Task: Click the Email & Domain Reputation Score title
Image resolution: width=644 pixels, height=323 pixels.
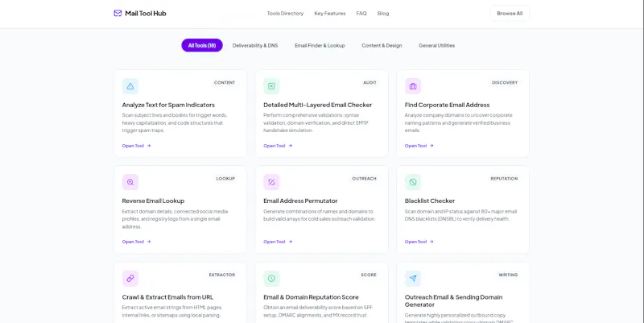Action: 311,297
